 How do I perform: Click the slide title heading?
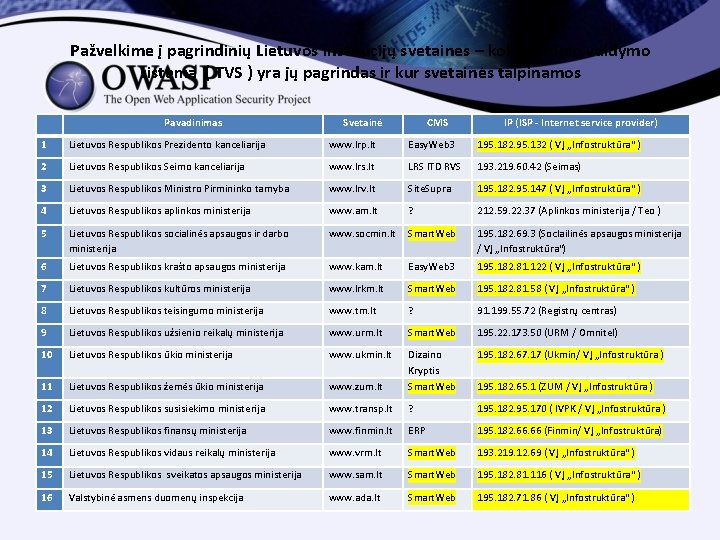(x=360, y=62)
